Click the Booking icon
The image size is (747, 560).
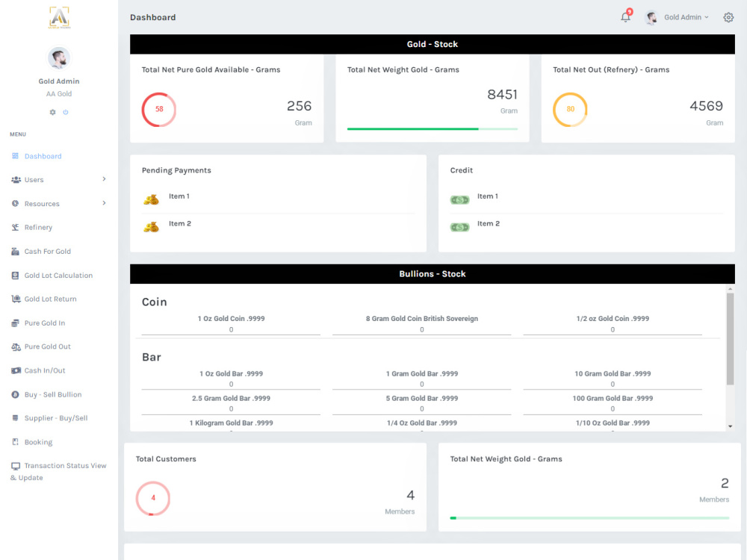point(15,442)
